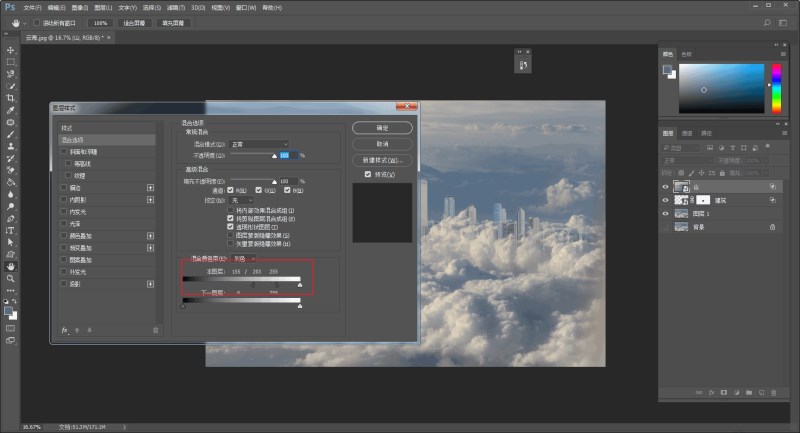Image resolution: width=800 pixels, height=433 pixels.
Task: Open the 混合模式 blend mode dropdown
Action: click(259, 144)
